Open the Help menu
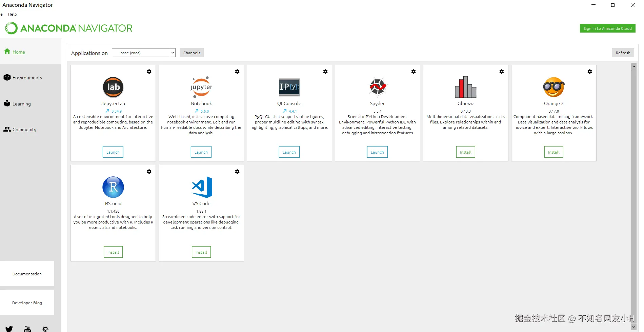 (13, 14)
